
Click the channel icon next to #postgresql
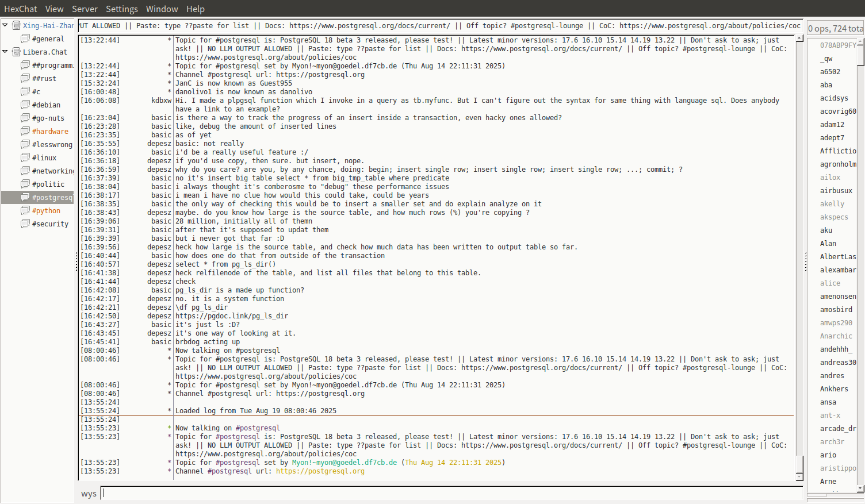tap(25, 197)
